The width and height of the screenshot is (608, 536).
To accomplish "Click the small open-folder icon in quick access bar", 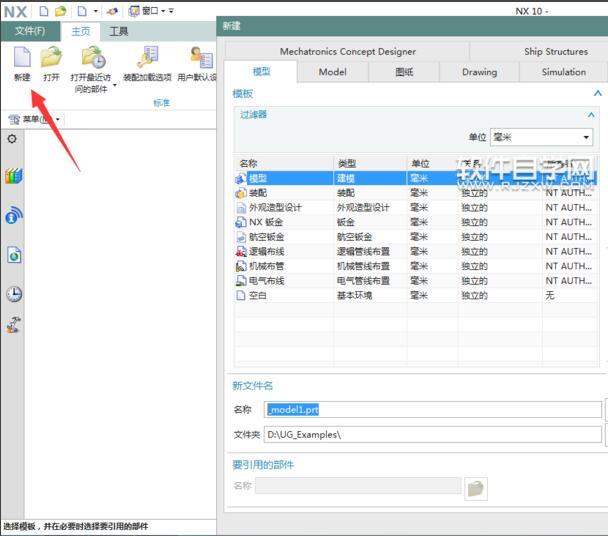I will pyautogui.click(x=60, y=11).
